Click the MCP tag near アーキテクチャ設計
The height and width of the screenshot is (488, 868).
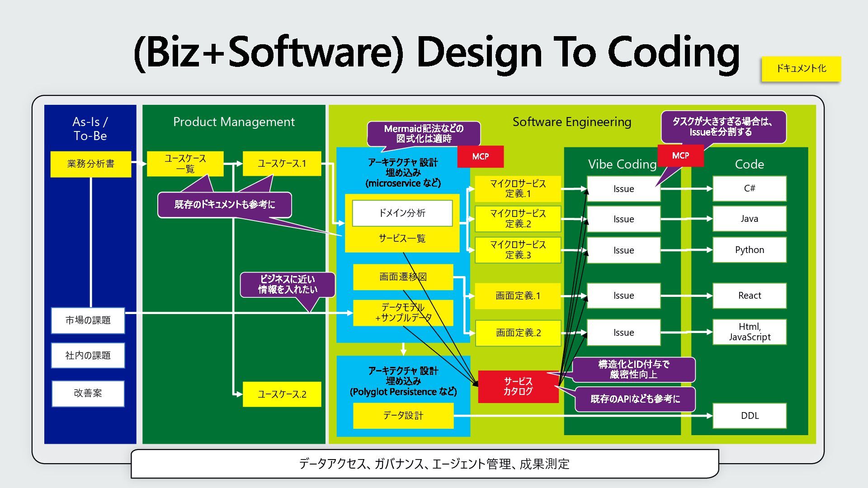480,156
